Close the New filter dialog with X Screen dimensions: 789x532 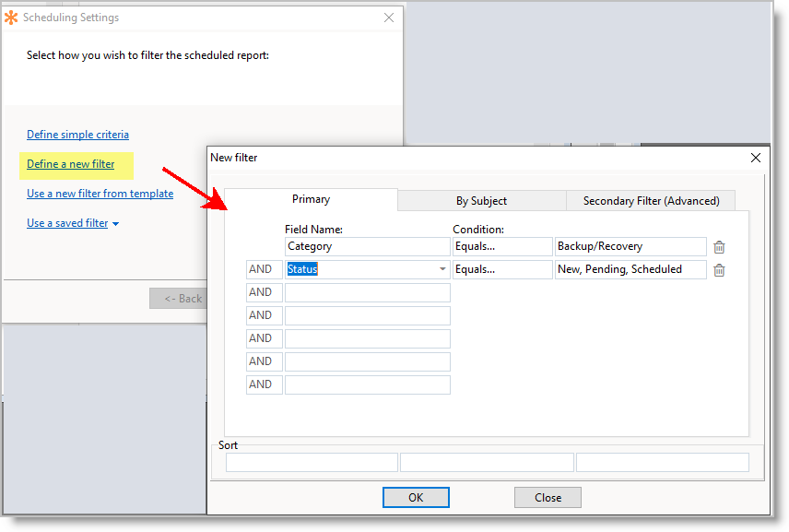pyautogui.click(x=756, y=158)
